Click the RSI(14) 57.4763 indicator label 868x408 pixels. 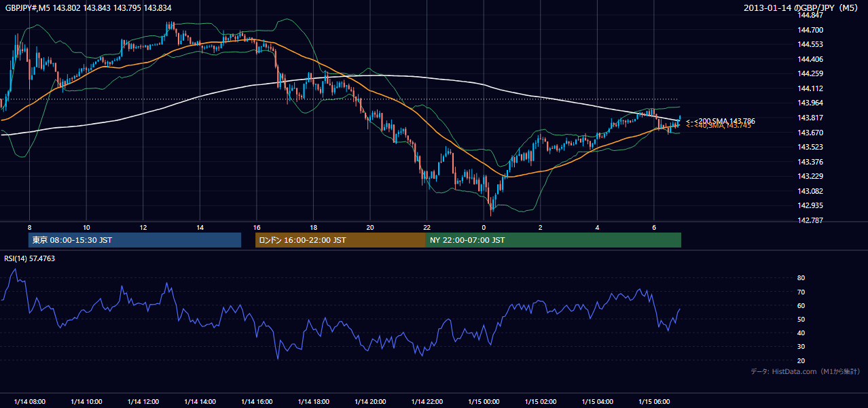click(x=30, y=258)
